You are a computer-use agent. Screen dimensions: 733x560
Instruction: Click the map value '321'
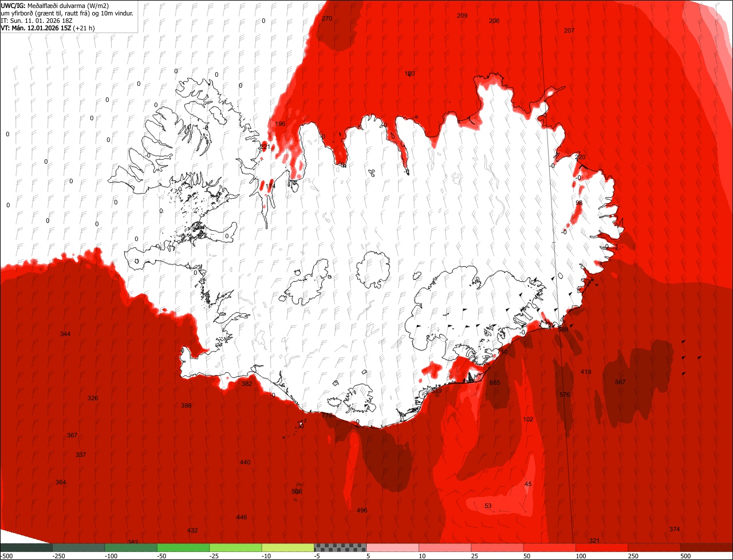[x=594, y=541]
